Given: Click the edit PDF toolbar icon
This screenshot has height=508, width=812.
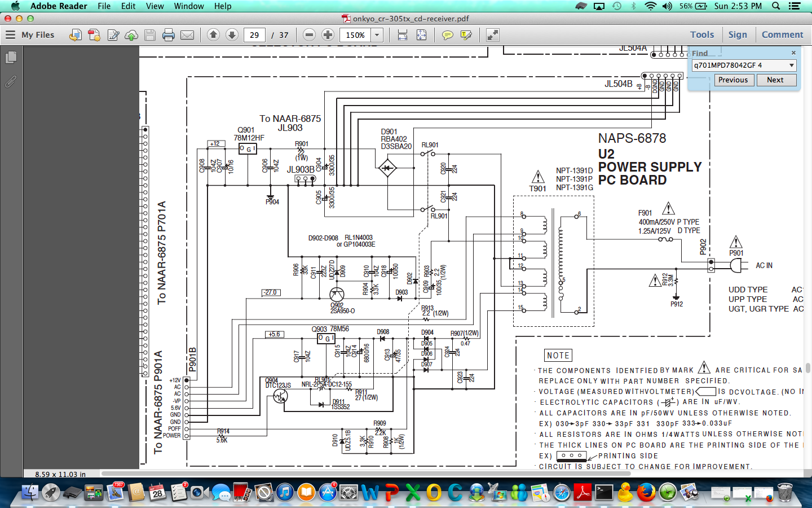Looking at the screenshot, I should 113,35.
